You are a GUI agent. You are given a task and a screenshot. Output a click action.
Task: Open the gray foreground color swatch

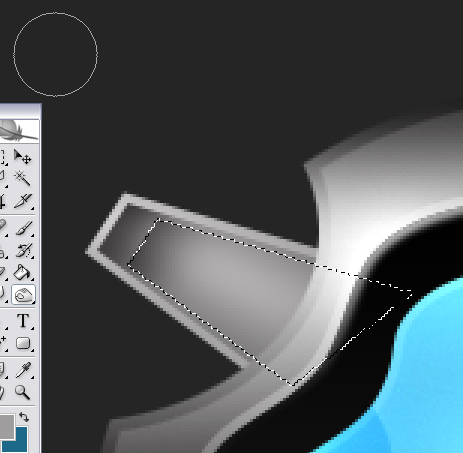point(7,426)
